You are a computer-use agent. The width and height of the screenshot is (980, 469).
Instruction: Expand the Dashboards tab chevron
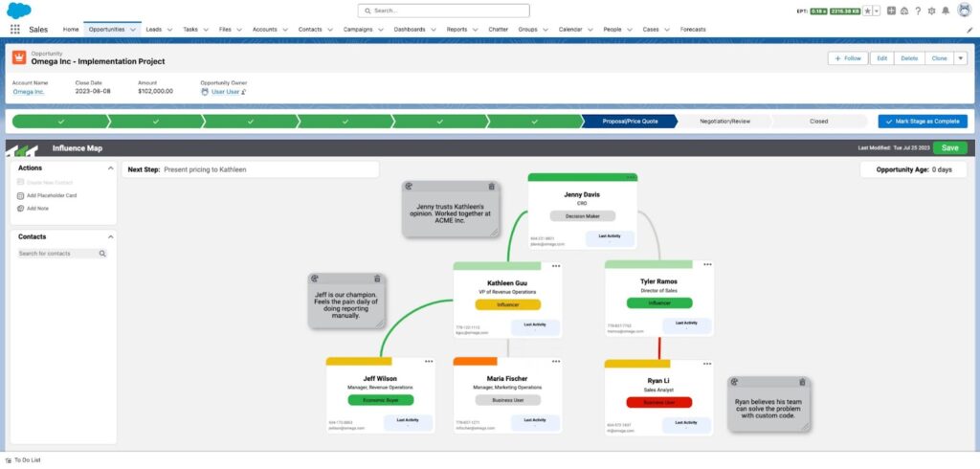[x=434, y=30]
